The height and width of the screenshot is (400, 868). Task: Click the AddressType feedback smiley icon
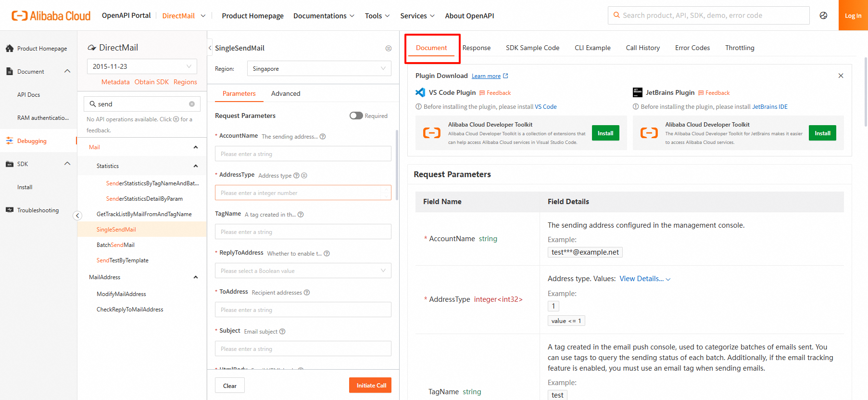click(304, 176)
